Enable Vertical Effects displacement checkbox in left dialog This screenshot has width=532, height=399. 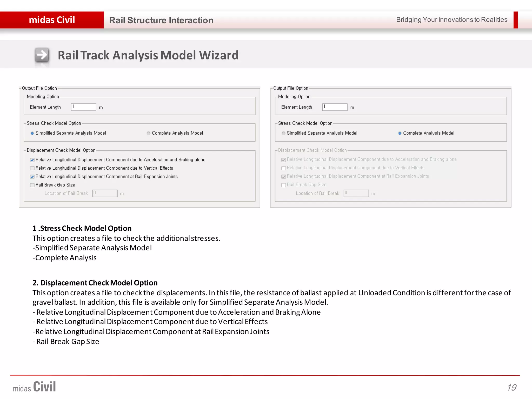pos(32,168)
